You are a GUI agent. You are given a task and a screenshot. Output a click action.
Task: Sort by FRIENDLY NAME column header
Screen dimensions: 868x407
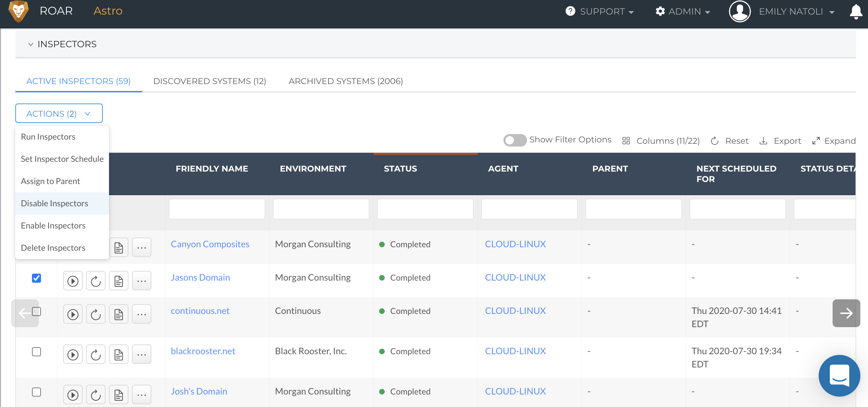(x=212, y=169)
